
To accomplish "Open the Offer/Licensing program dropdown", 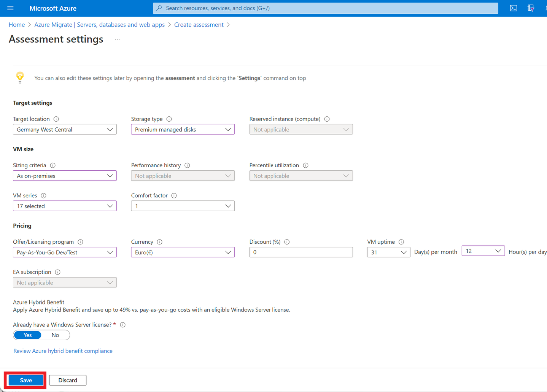I will pos(65,252).
